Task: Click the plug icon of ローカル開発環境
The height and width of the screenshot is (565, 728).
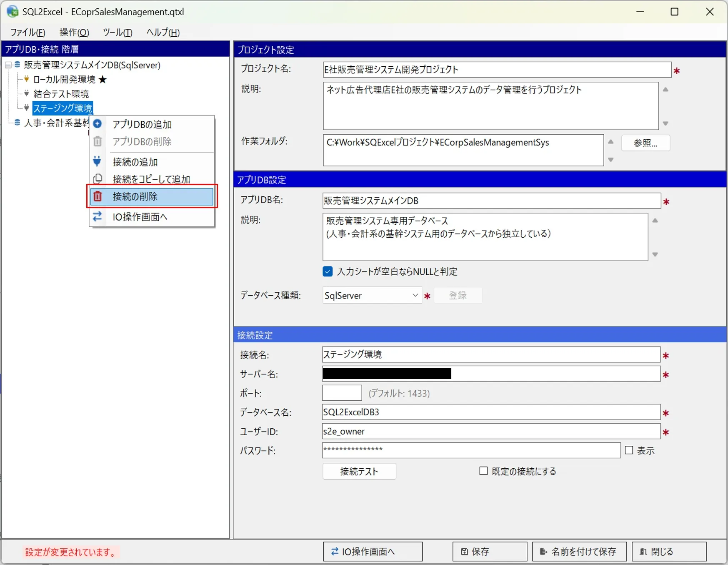Action: click(27, 79)
